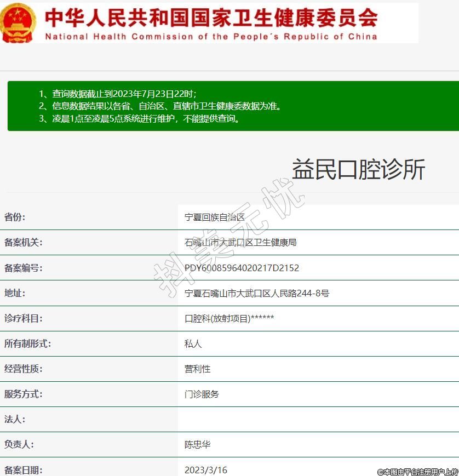Image resolution: width=459 pixels, height=476 pixels.
Task: Click the 省份 row label
Action: coord(15,217)
